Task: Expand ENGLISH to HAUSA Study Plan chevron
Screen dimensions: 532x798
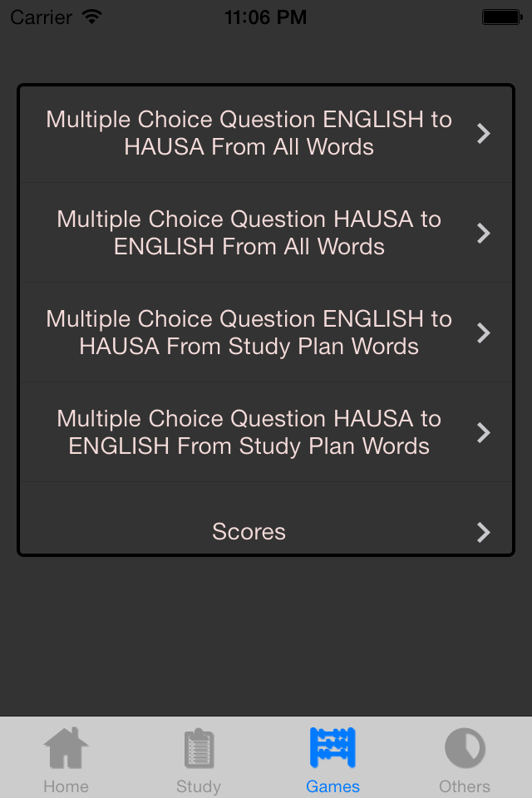Action: pos(483,332)
